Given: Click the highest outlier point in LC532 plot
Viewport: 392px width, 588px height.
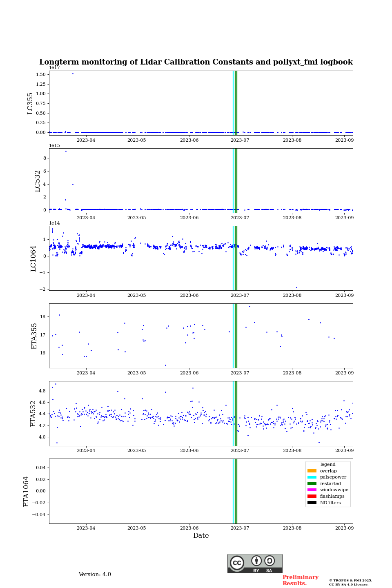Looking at the screenshot, I should [x=66, y=151].
